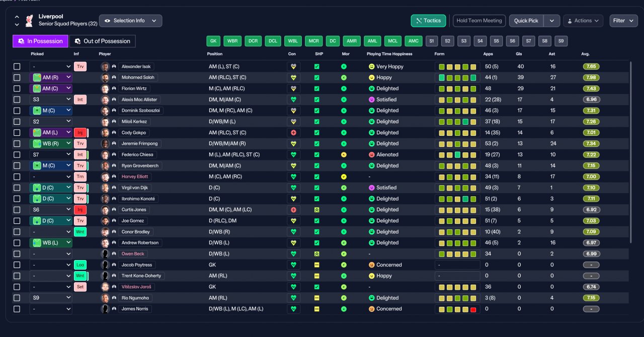Image resolution: width=644 pixels, height=337 pixels.
Task: Click the Liverpool club crest icon
Action: click(x=29, y=21)
